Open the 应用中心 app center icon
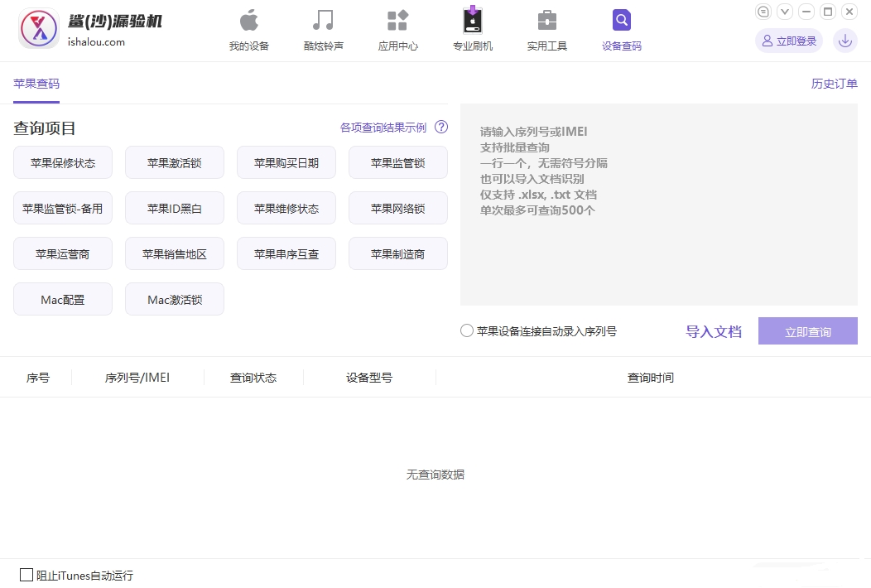 (397, 22)
